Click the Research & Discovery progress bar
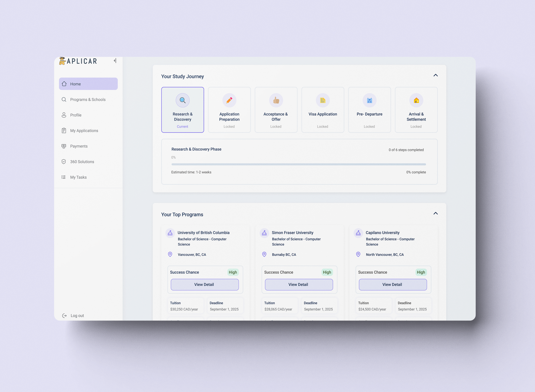Screen dimensions: 535x392 (x=298, y=164)
